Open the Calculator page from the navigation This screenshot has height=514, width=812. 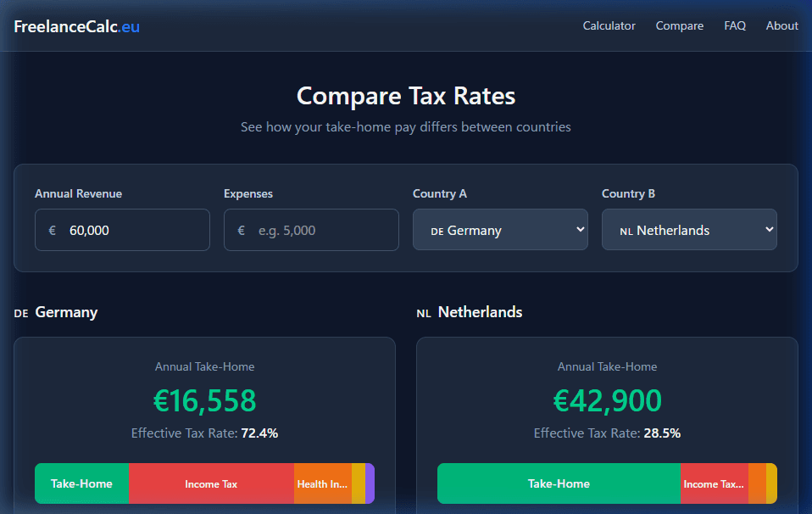coord(609,25)
